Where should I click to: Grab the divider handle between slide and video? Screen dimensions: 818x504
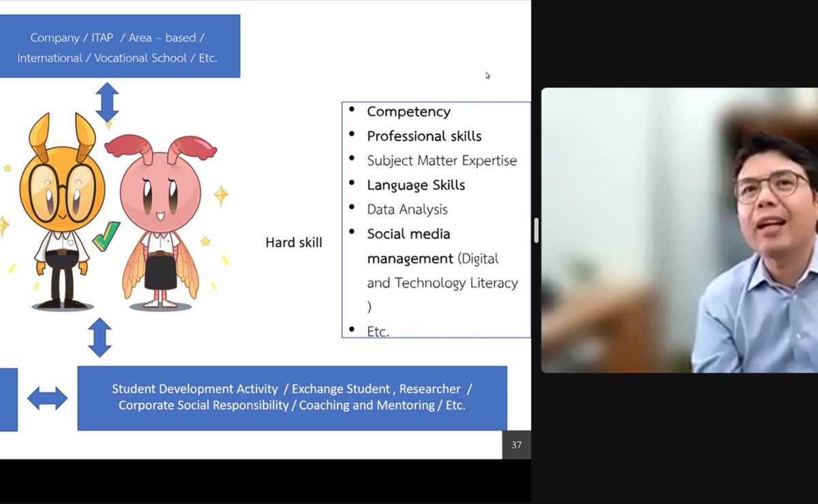(536, 230)
